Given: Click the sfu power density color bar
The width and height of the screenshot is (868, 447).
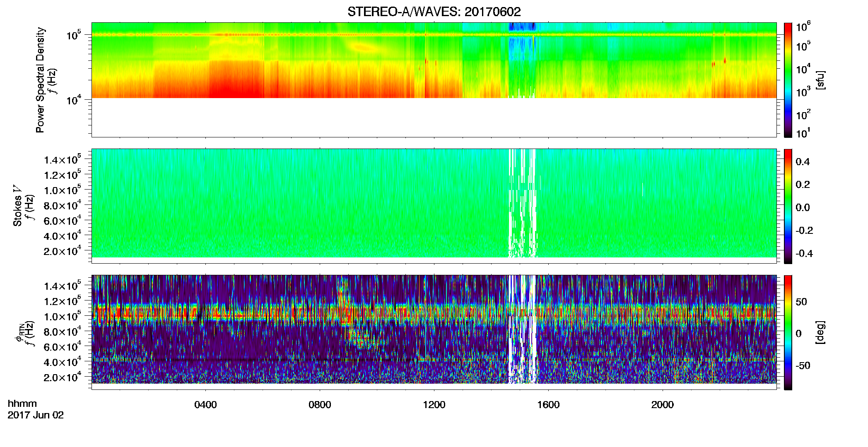Looking at the screenshot, I should tap(788, 79).
